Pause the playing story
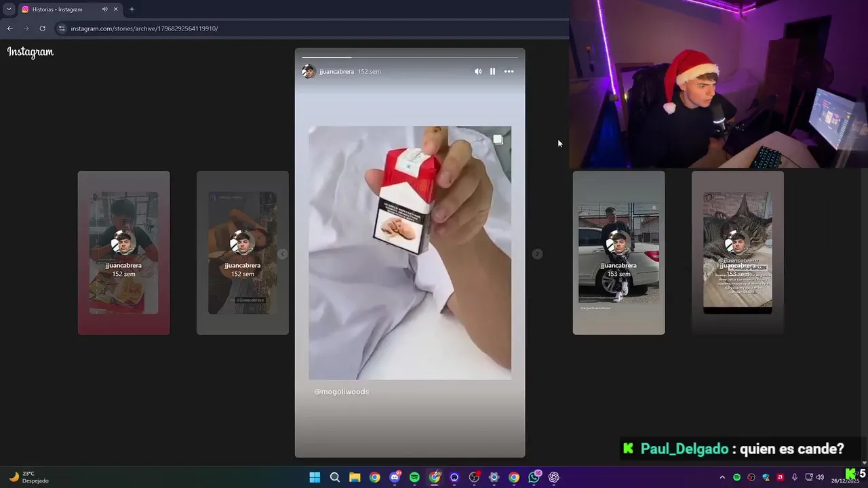The image size is (868, 488). click(x=492, y=71)
